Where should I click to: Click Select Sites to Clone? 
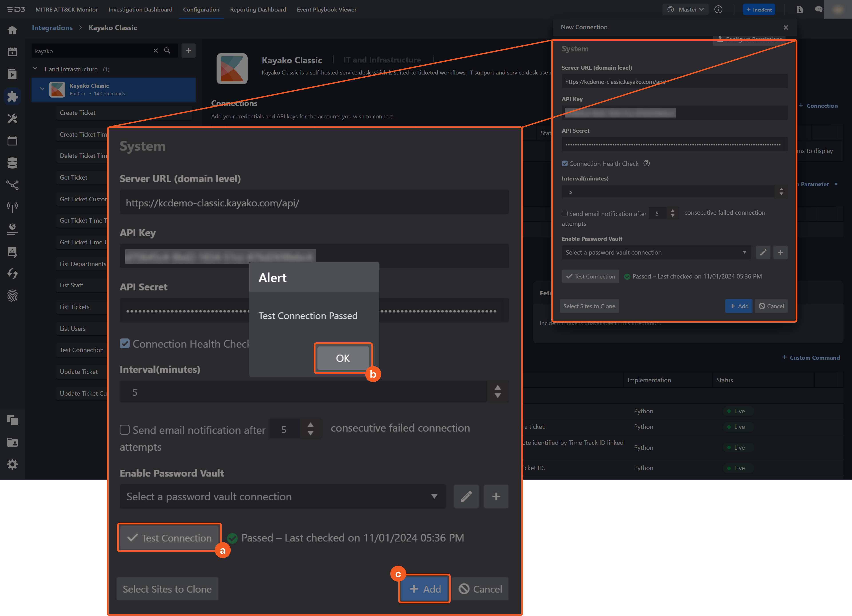point(167,589)
